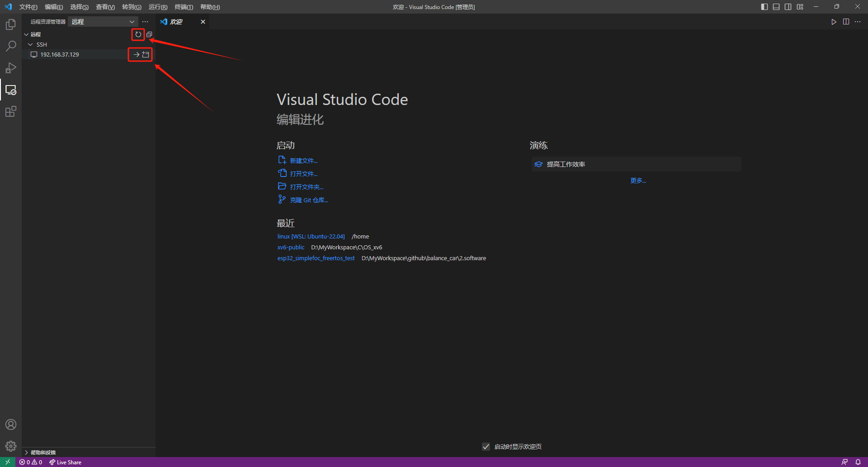The height and width of the screenshot is (467, 868).
Task: Click 打开文件... link
Action: 304,174
